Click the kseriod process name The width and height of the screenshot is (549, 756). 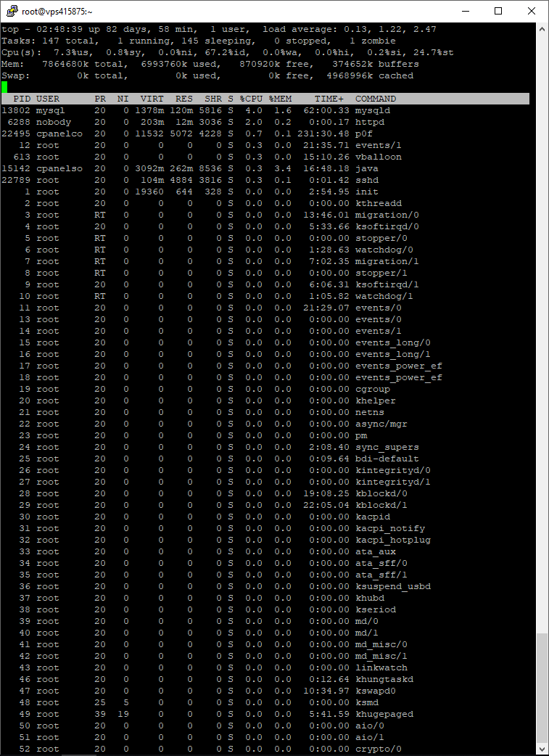click(376, 609)
